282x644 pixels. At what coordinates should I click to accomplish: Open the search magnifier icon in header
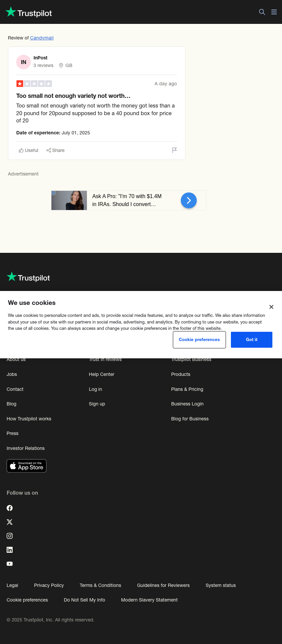point(262,12)
